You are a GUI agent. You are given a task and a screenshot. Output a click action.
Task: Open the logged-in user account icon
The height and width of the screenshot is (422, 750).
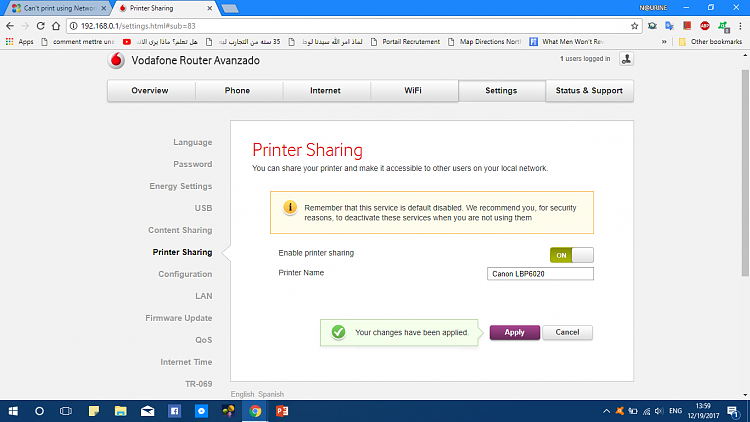point(626,59)
